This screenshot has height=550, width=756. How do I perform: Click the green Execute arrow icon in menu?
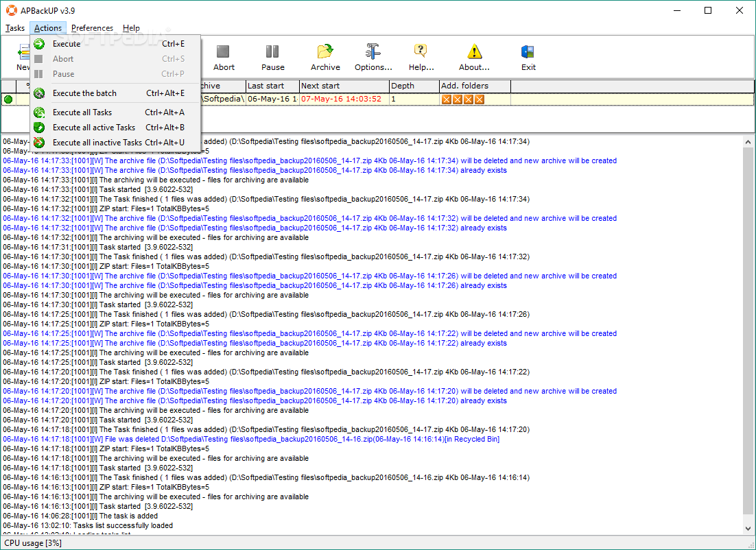pyautogui.click(x=39, y=44)
